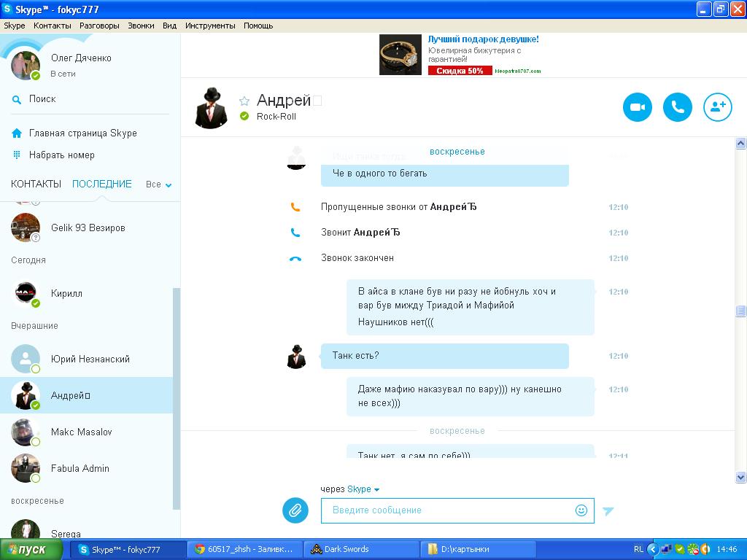Viewport: 747px width, 560px height.
Task: Open the через Skype dropdown
Action: [x=363, y=489]
